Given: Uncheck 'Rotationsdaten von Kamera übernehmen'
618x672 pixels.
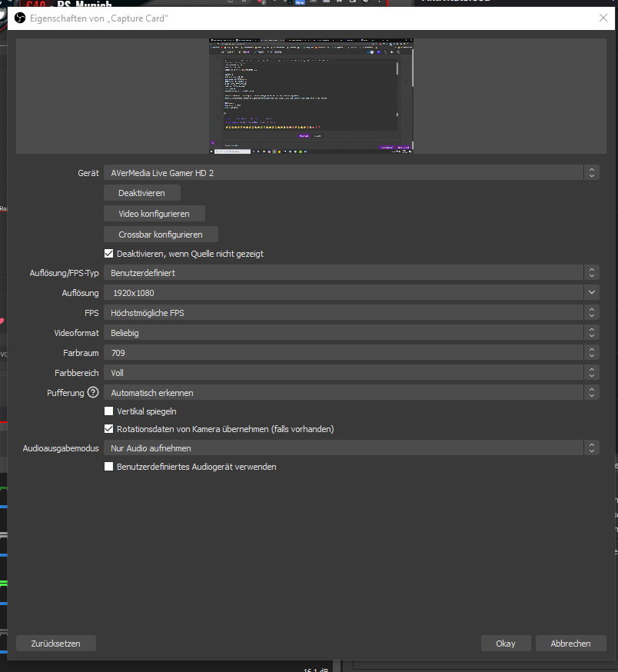Looking at the screenshot, I should (x=109, y=429).
